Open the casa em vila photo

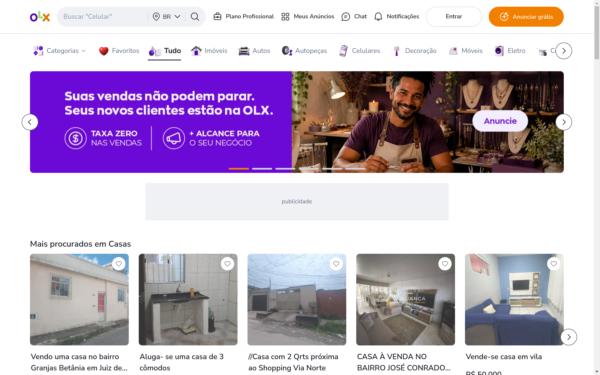pos(514,300)
